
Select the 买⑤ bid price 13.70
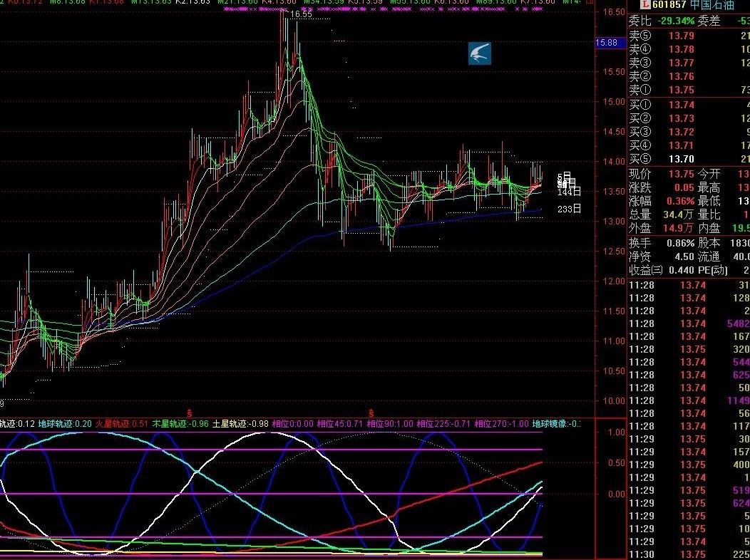tap(681, 159)
